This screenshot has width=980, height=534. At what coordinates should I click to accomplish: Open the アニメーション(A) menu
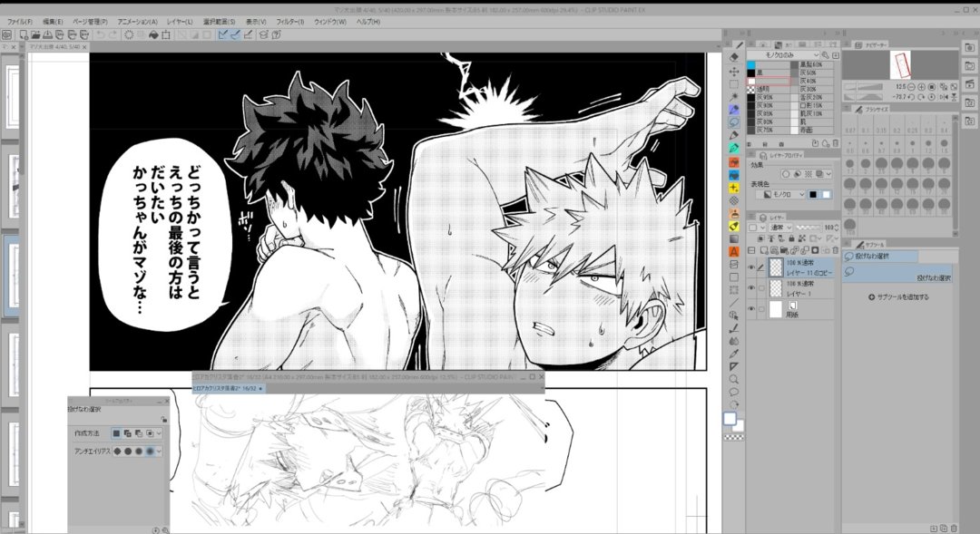[138, 22]
